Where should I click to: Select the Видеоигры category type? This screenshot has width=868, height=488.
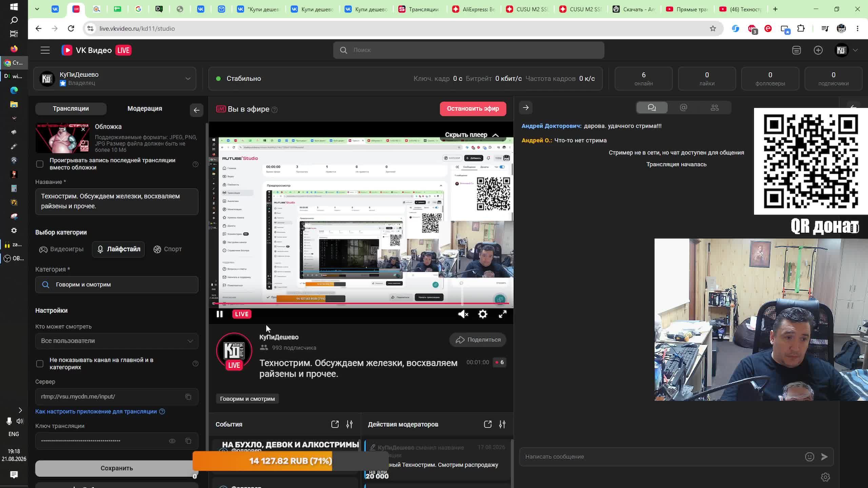(x=61, y=249)
